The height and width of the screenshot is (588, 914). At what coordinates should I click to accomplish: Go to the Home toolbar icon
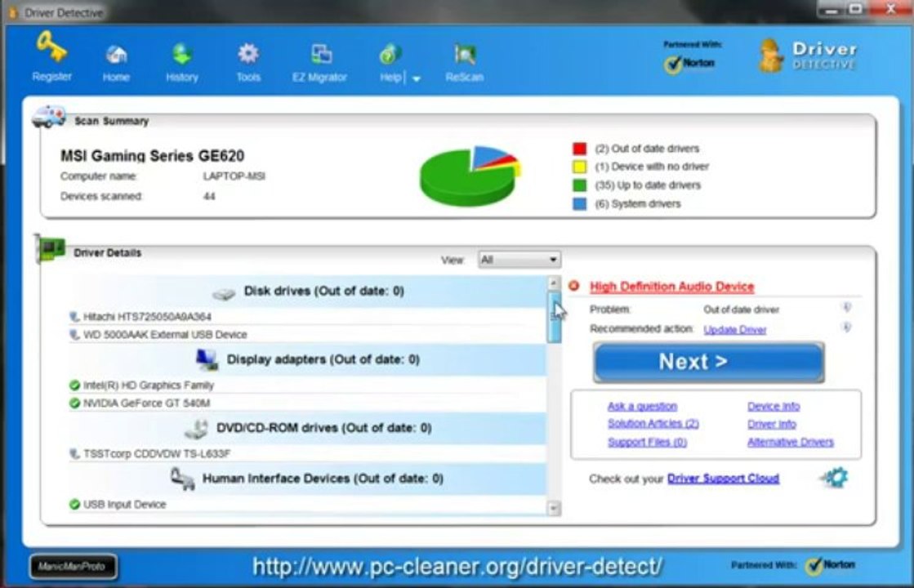[x=116, y=56]
